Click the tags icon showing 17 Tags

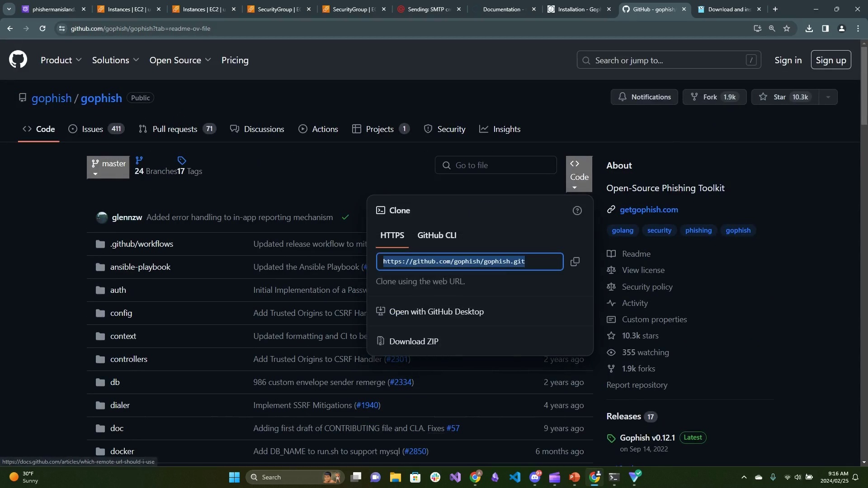click(x=182, y=160)
